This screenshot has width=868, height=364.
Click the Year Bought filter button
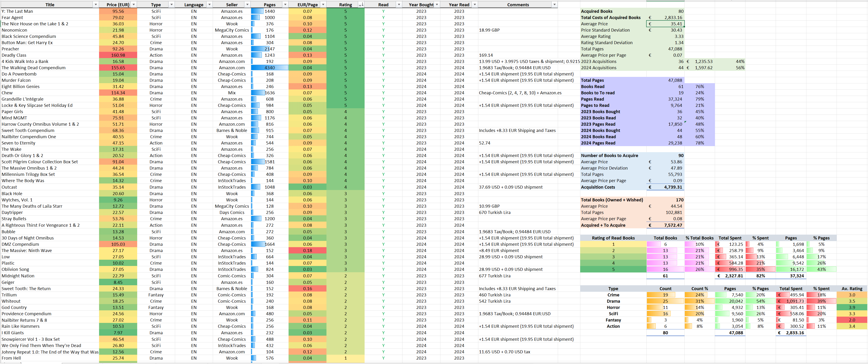(437, 5)
